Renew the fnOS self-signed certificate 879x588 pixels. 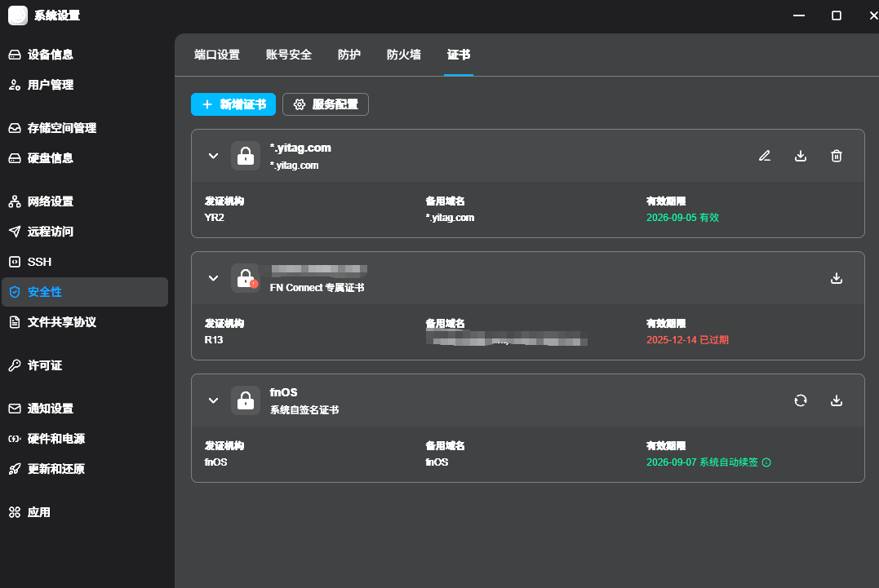click(x=801, y=400)
